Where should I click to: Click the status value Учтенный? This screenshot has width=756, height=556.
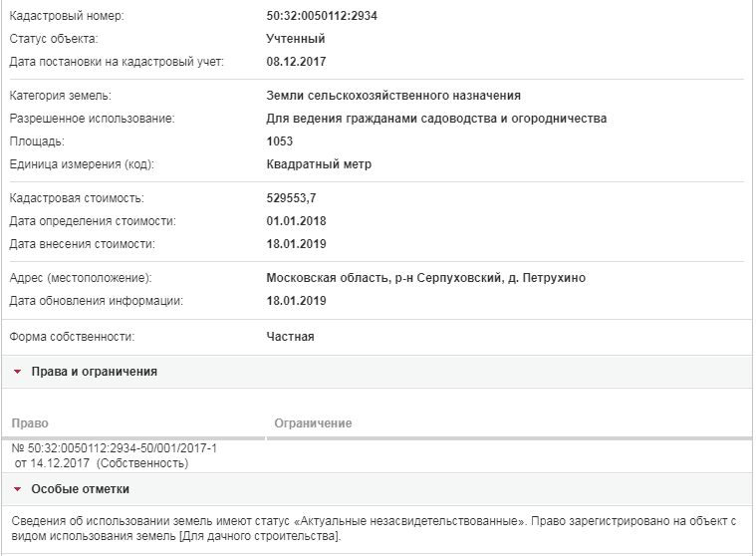point(296,39)
